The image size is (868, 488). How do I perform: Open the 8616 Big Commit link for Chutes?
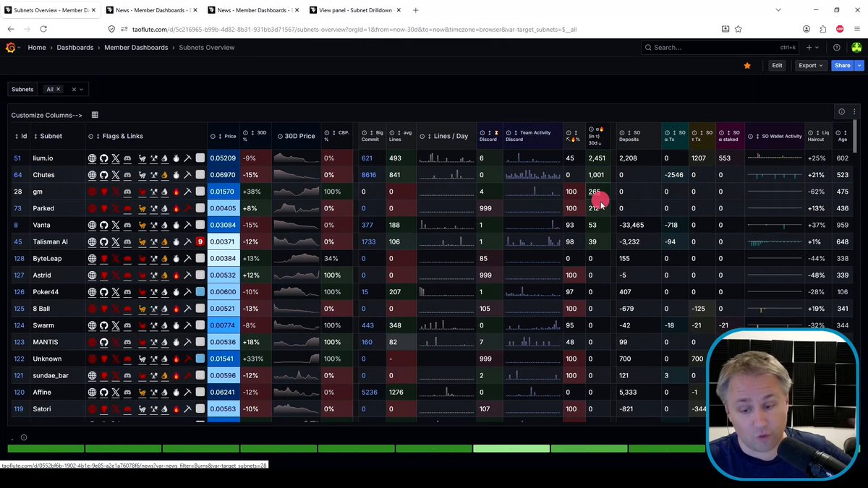point(369,175)
